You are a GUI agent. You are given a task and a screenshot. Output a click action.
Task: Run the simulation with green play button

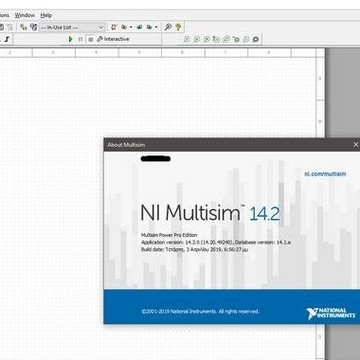coord(70,39)
